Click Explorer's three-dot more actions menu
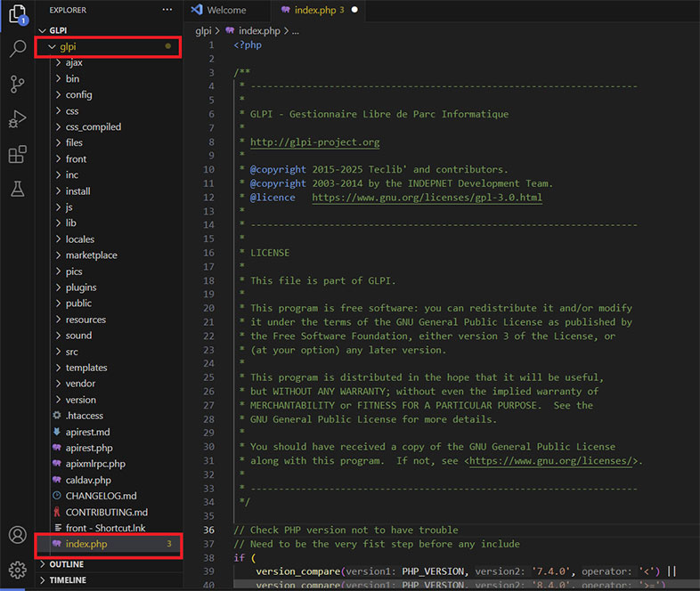 pos(167,10)
